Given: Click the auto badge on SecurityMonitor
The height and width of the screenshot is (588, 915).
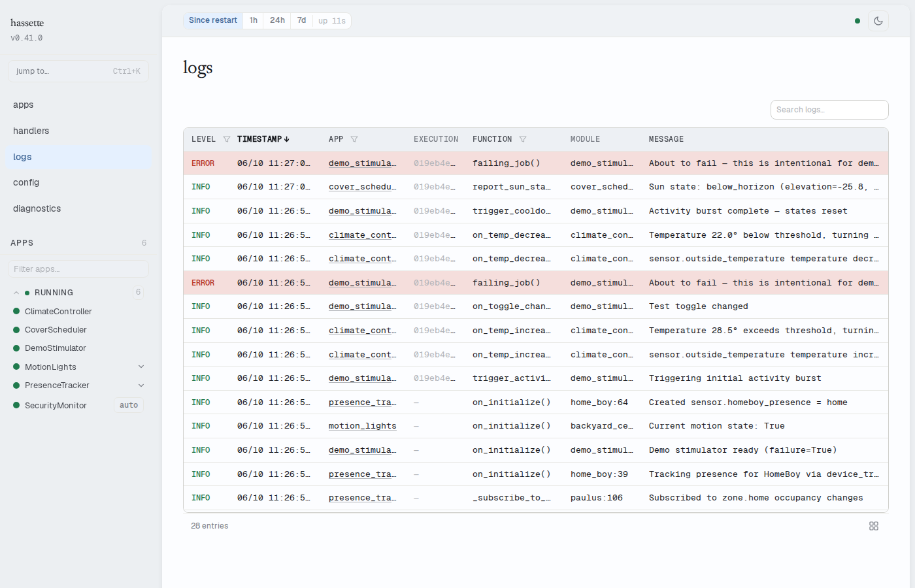Looking at the screenshot, I should (x=129, y=405).
